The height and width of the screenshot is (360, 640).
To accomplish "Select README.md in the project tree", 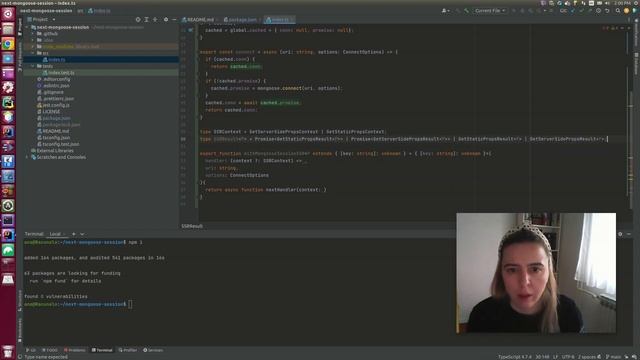I will tap(53, 131).
